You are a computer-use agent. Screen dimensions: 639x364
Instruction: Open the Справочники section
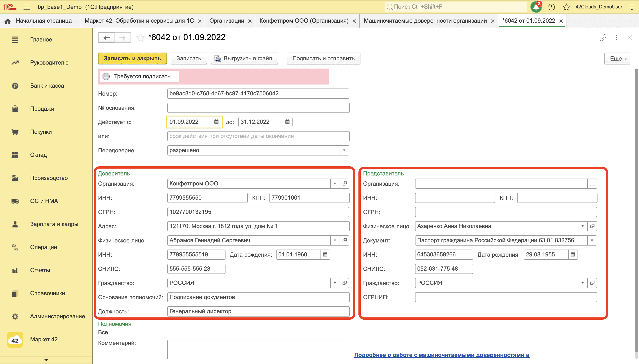[46, 293]
